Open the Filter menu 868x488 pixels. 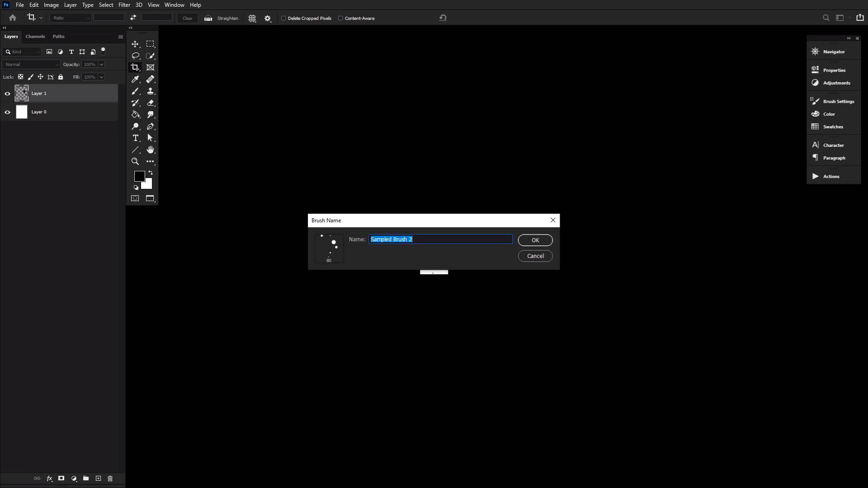click(x=124, y=5)
